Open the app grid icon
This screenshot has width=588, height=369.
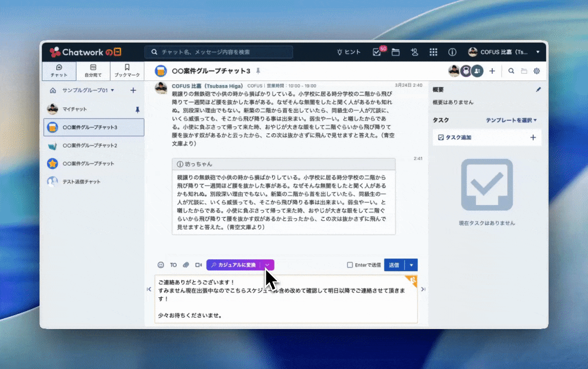(433, 52)
